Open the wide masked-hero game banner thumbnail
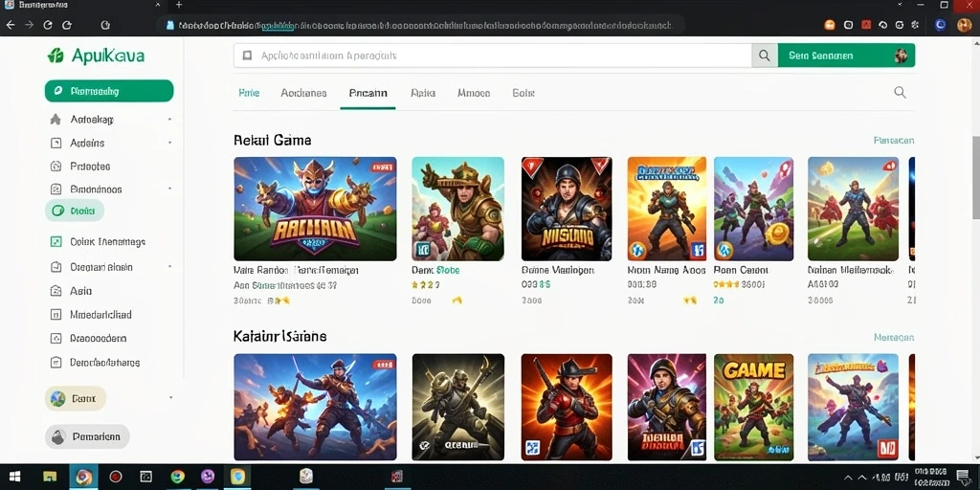This screenshot has width=980, height=490. click(x=315, y=209)
